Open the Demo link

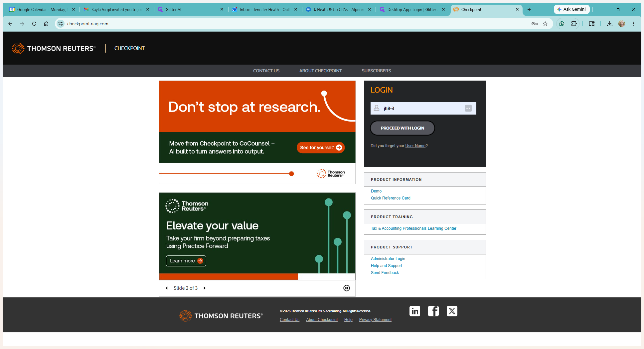click(x=376, y=191)
